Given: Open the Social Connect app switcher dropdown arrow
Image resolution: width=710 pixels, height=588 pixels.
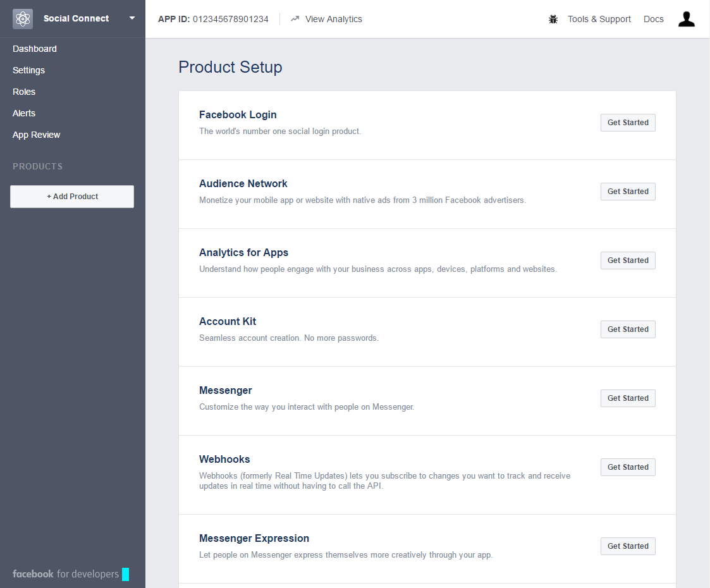Looking at the screenshot, I should (132, 18).
